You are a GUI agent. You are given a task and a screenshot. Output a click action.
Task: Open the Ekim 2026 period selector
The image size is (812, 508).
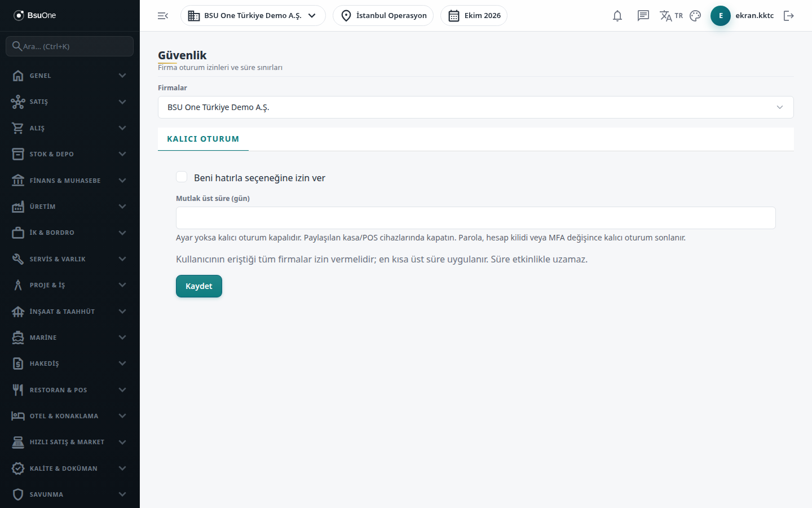point(474,16)
